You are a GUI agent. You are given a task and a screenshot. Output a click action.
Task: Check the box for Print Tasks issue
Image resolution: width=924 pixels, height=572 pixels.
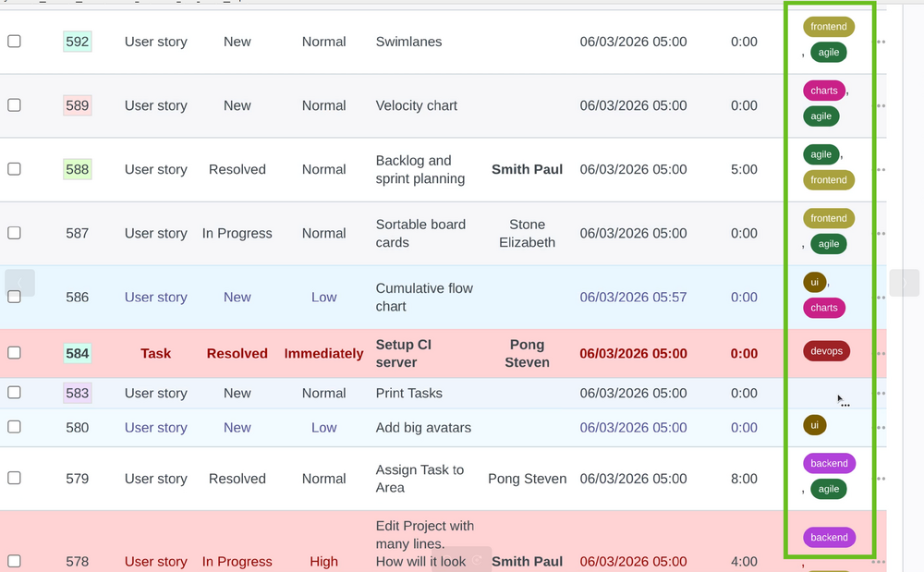[x=14, y=393]
